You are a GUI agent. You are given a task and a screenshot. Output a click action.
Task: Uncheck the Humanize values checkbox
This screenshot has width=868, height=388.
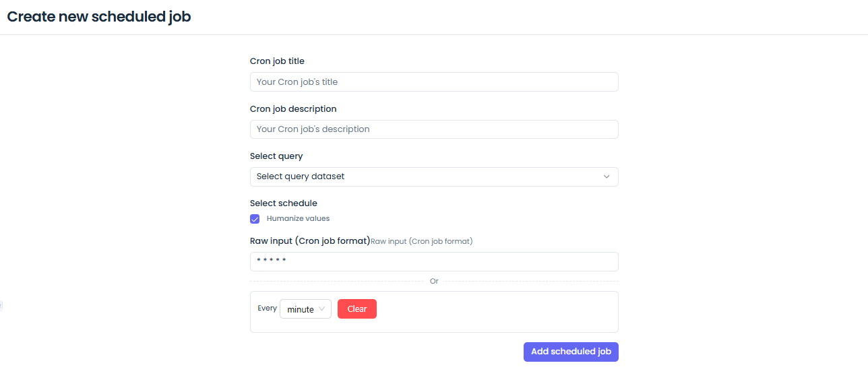[255, 218]
